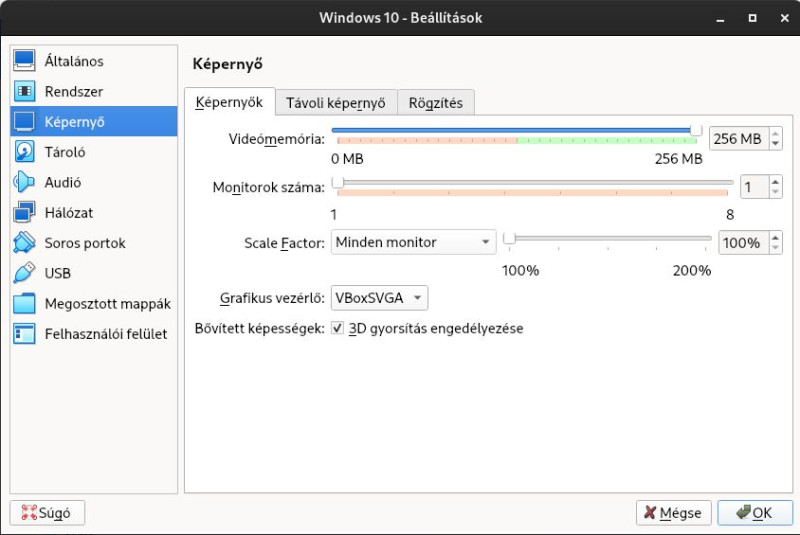Toggle 3D gyorsítás engedélyezése checkbox
Image resolution: width=800 pixels, height=535 pixels.
point(337,328)
